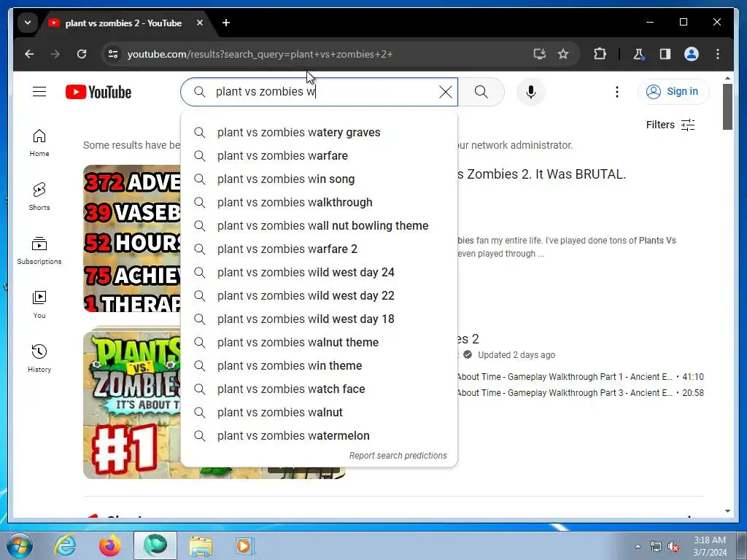Image resolution: width=747 pixels, height=560 pixels.
Task: Open History in the sidebar
Action: (39, 359)
